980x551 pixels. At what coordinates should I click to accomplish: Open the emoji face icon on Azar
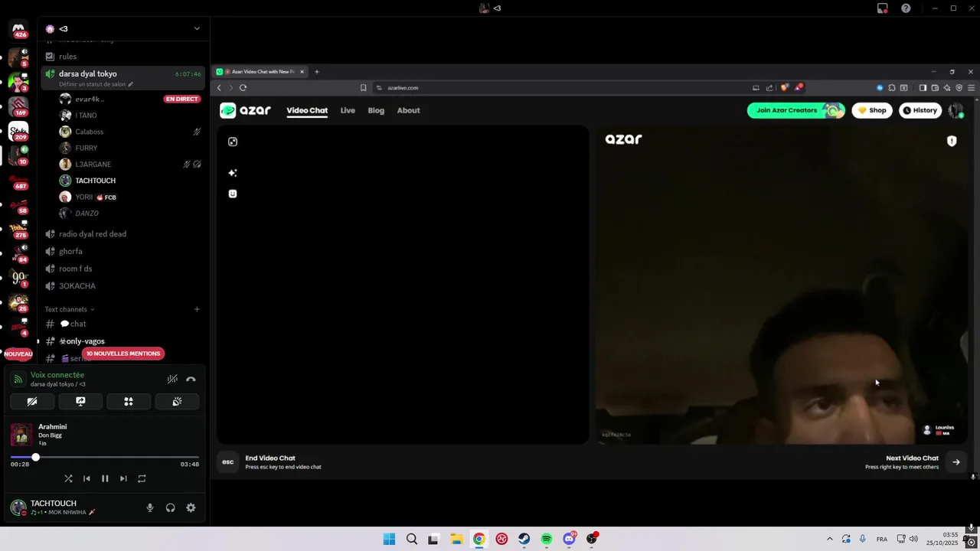[233, 194]
